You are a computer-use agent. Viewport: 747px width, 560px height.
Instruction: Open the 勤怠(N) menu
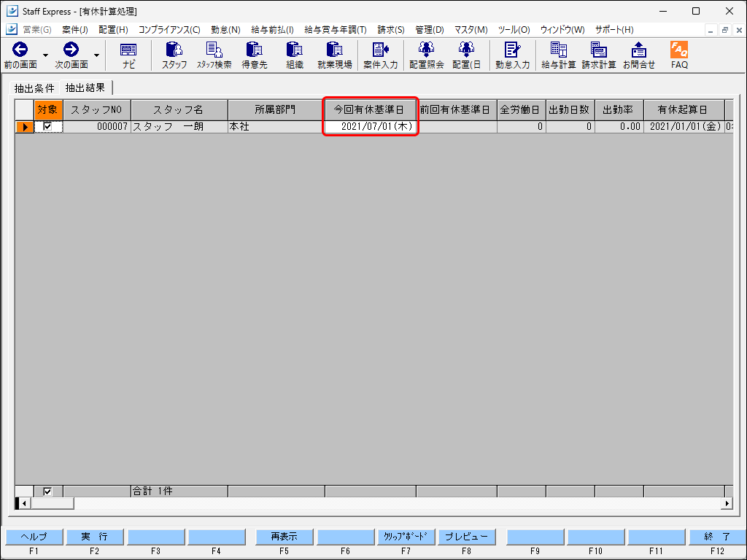(226, 29)
